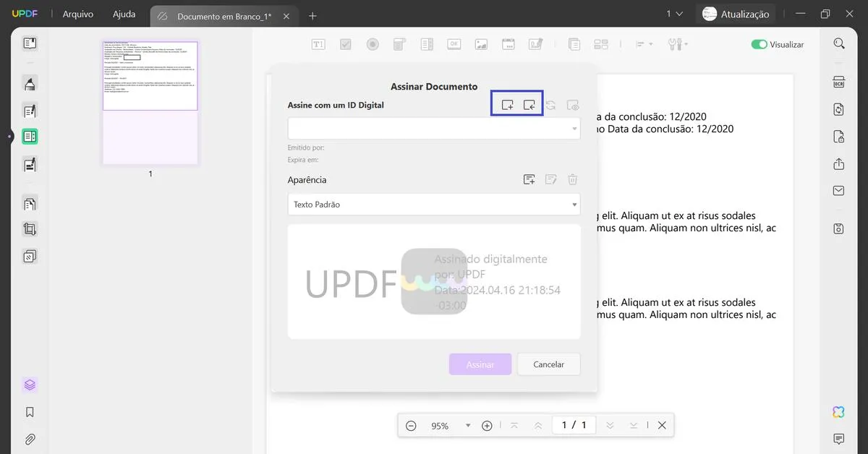Open the window count dropdown near Atualização

pos(674,14)
